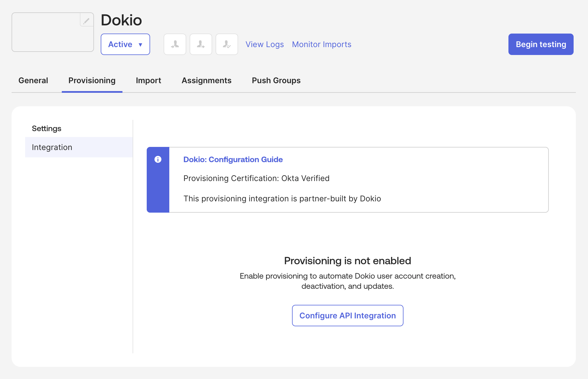The width and height of the screenshot is (588, 379).
Task: Open the Active status dropdown
Action: point(125,44)
